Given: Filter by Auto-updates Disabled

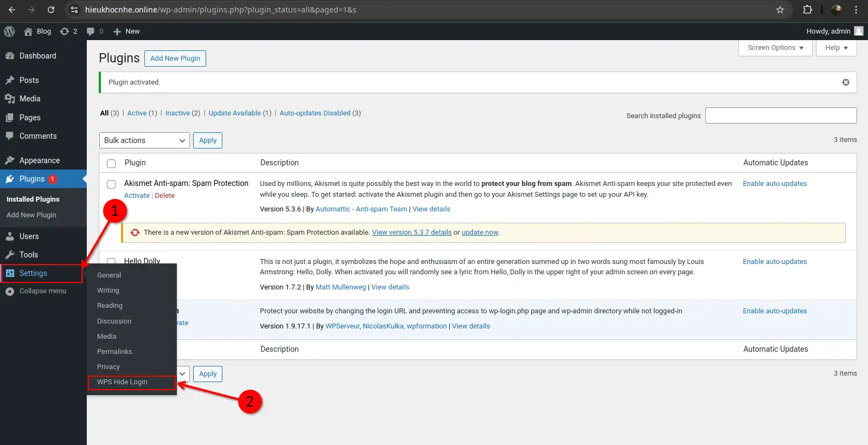Looking at the screenshot, I should pyautogui.click(x=315, y=113).
